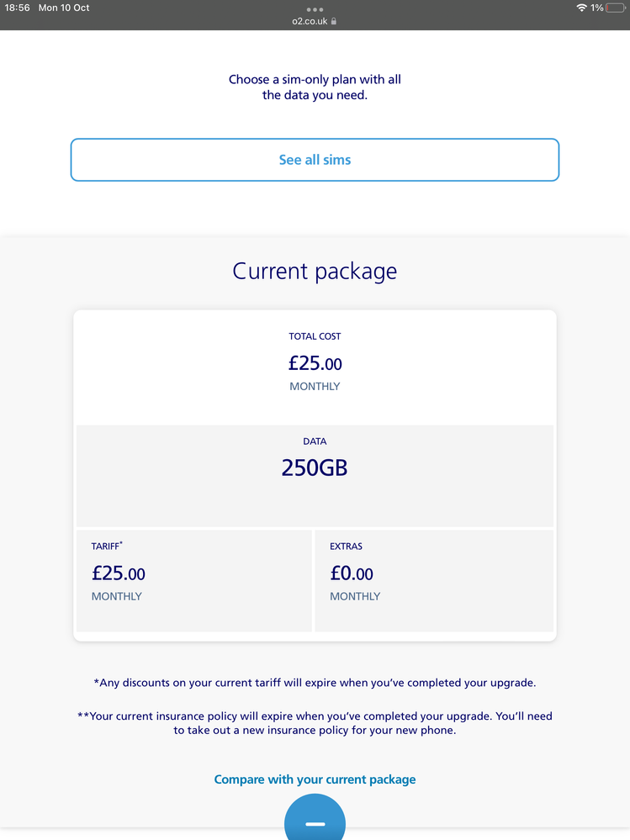The height and width of the screenshot is (840, 630).
Task: Click the 250GB data amount text
Action: click(x=315, y=468)
